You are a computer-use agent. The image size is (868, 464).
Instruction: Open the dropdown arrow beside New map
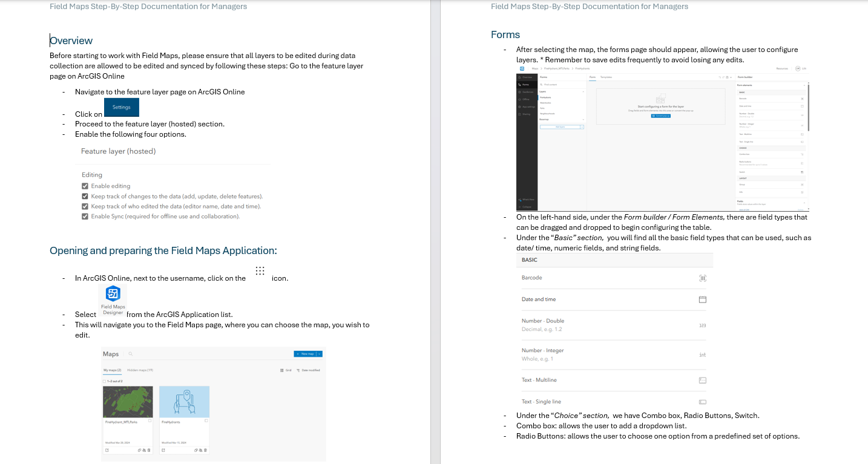pos(319,354)
